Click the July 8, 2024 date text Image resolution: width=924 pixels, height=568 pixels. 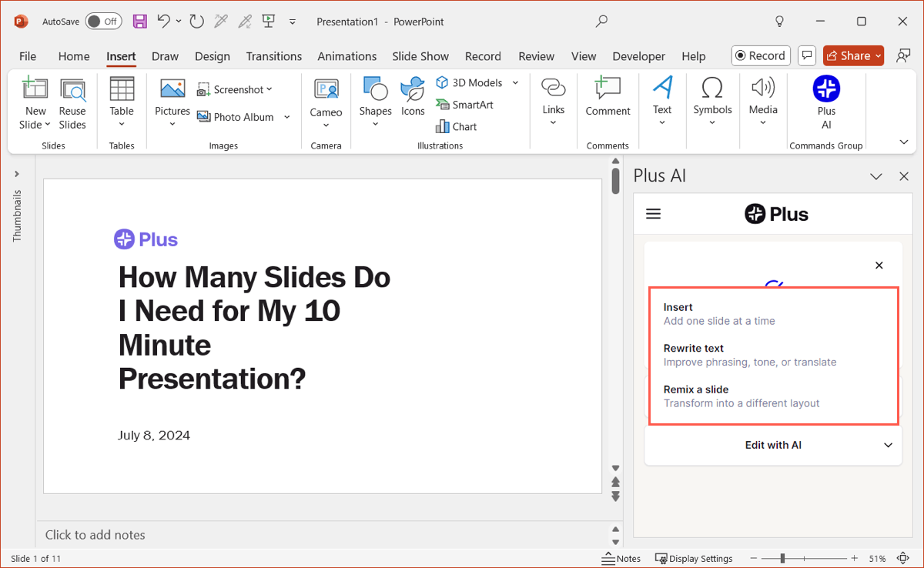pos(154,436)
